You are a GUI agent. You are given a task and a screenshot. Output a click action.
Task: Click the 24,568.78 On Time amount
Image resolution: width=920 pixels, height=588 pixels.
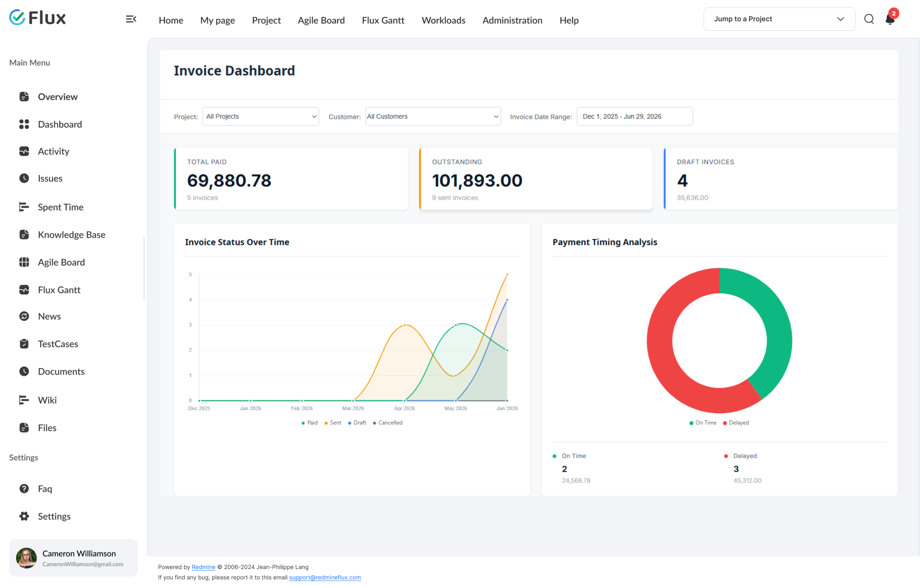pos(576,480)
